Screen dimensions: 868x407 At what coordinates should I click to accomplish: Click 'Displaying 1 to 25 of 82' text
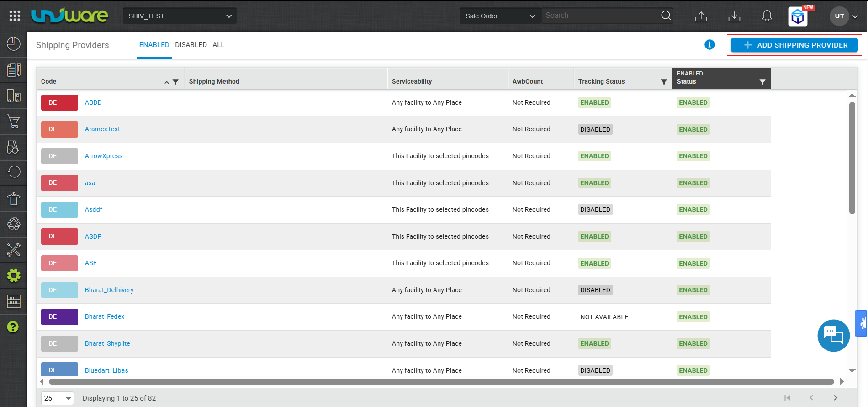[x=119, y=398]
